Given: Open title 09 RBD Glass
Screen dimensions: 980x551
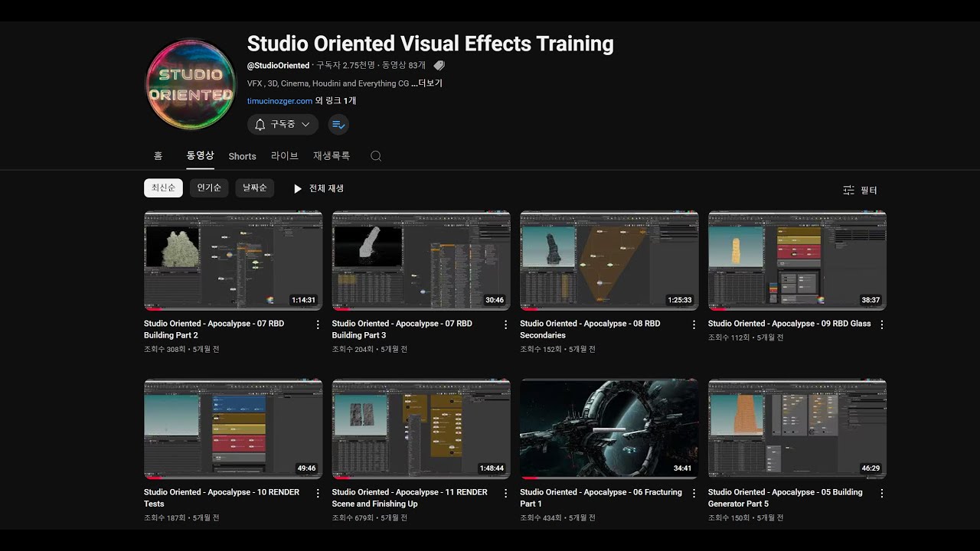Looking at the screenshot, I should click(x=789, y=324).
